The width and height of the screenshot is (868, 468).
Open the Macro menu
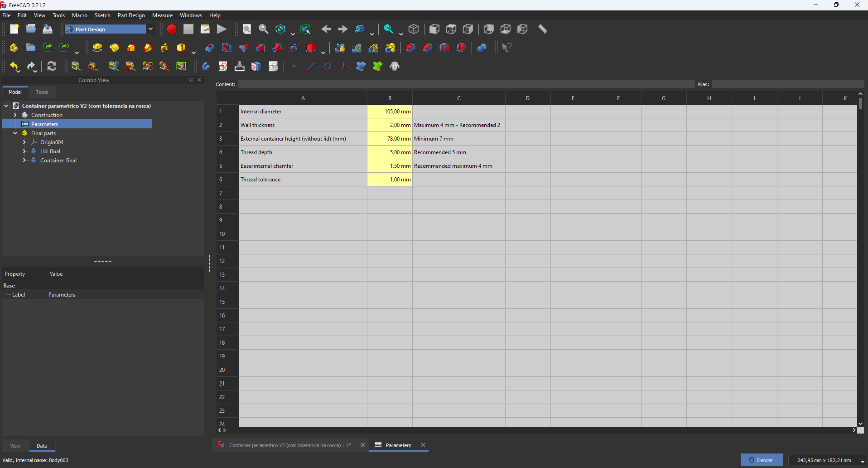click(x=79, y=15)
